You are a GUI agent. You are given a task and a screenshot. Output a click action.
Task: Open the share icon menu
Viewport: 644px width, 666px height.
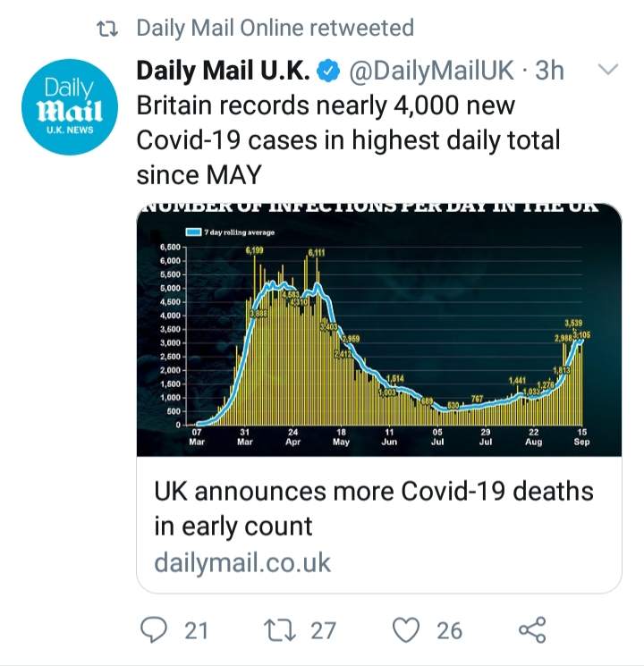click(532, 630)
